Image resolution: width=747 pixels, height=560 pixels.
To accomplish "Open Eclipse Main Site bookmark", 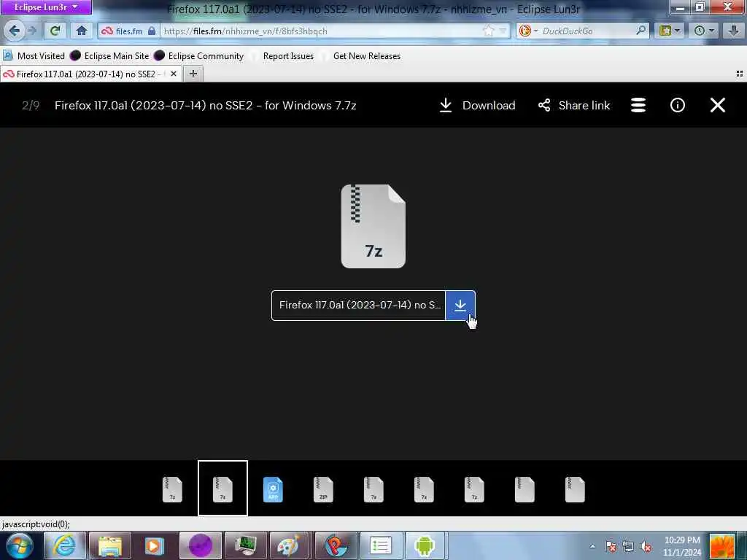I will (x=109, y=55).
